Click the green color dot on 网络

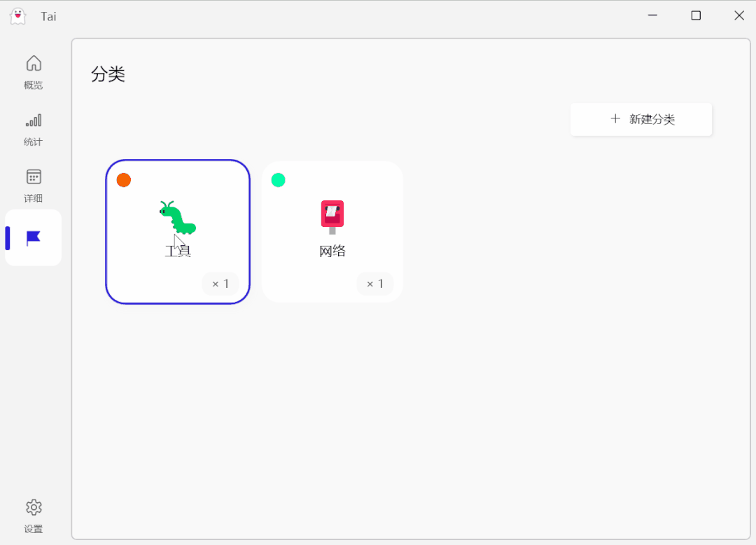(278, 180)
